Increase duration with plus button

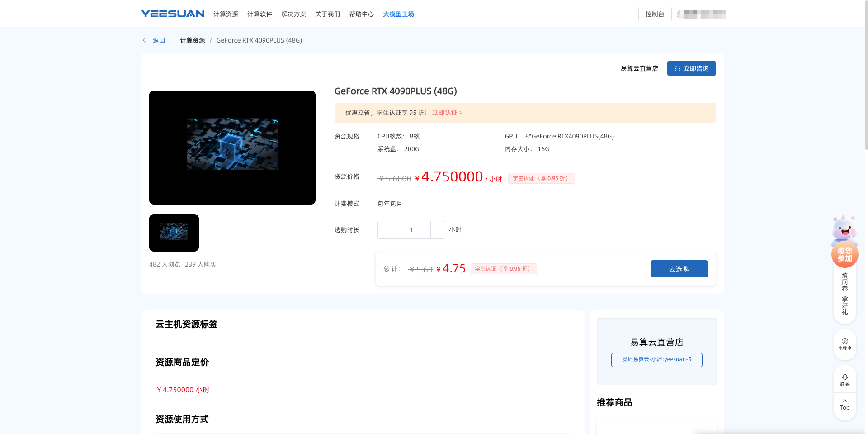(438, 230)
